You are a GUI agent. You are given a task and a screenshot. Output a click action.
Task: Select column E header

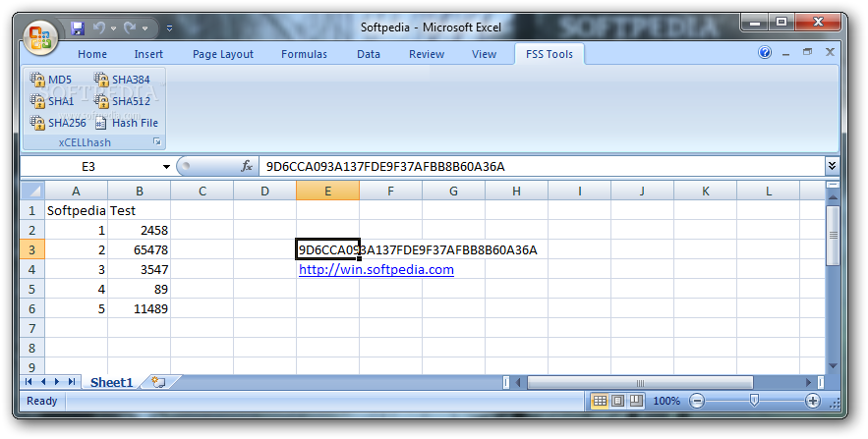327,191
